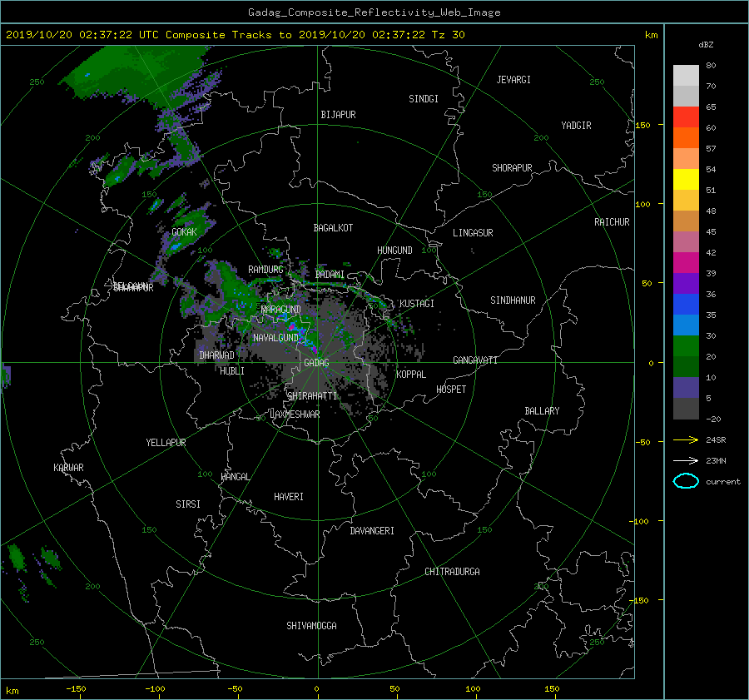Click the NAVALGUND city label
749x700 pixels.
(x=275, y=338)
